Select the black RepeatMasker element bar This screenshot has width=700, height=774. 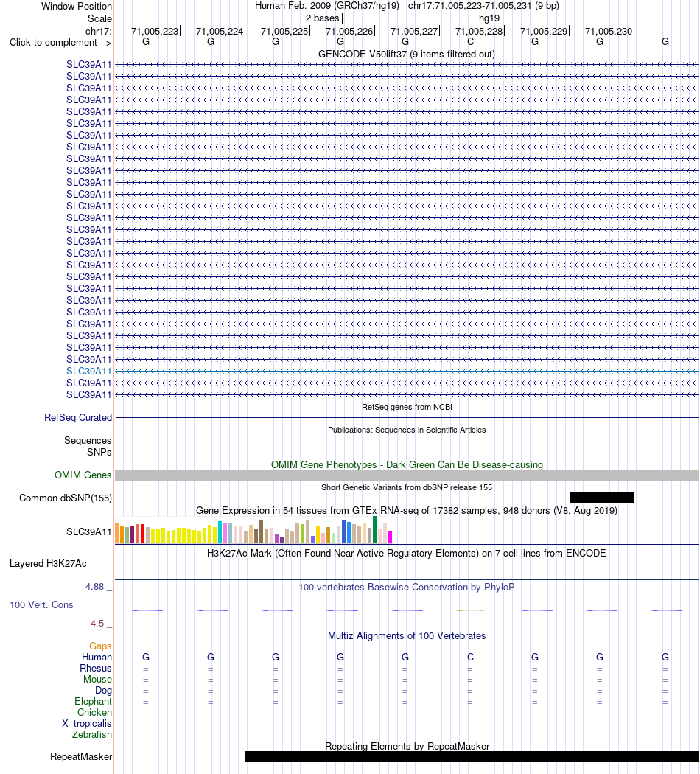pyautogui.click(x=472, y=757)
